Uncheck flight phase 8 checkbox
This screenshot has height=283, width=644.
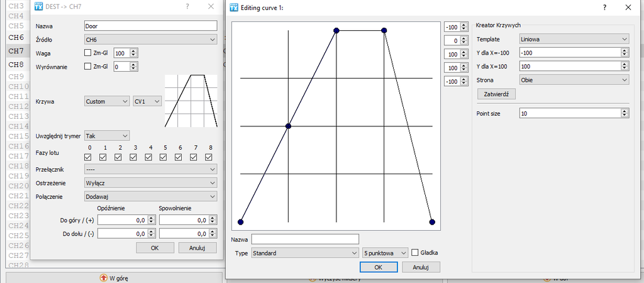209,157
